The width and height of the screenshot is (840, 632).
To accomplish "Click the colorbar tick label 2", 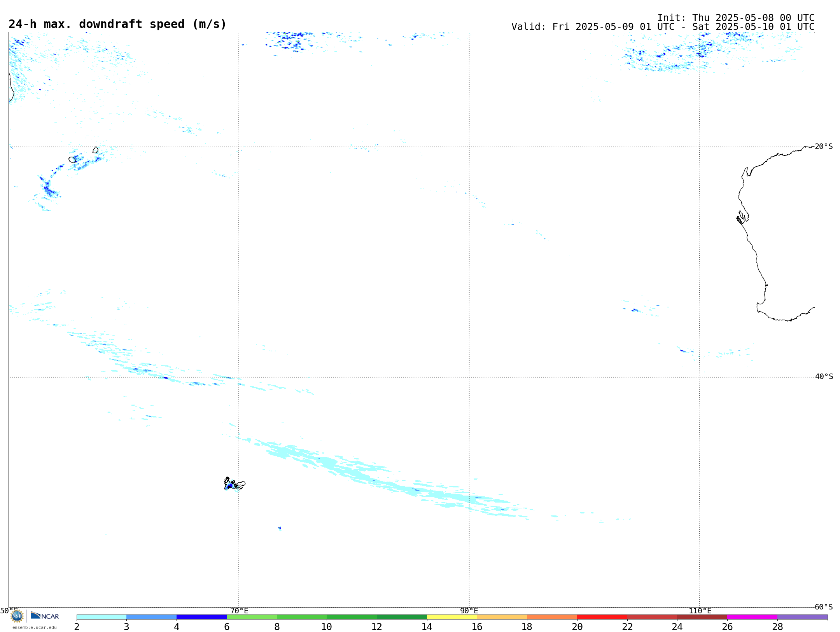I will [x=77, y=627].
